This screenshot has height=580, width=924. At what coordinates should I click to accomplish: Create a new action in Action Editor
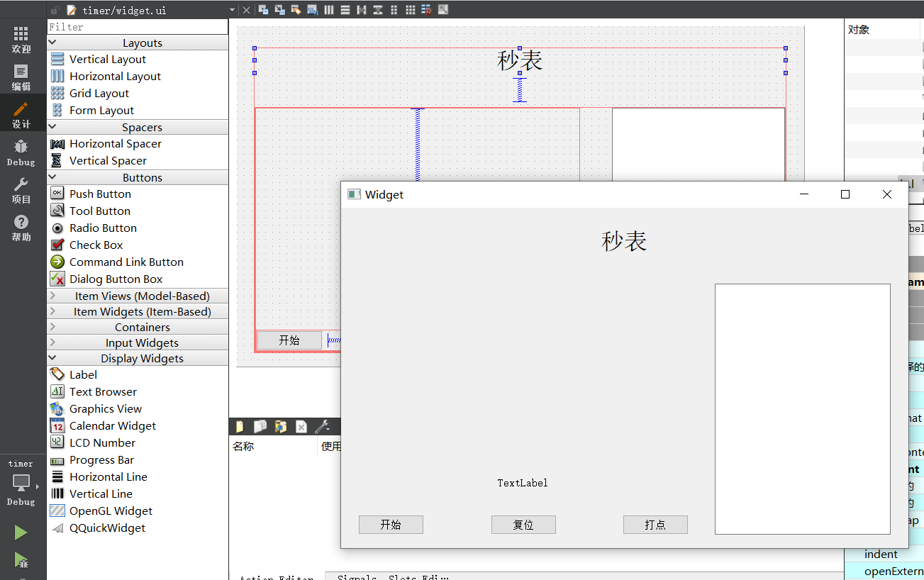click(240, 427)
